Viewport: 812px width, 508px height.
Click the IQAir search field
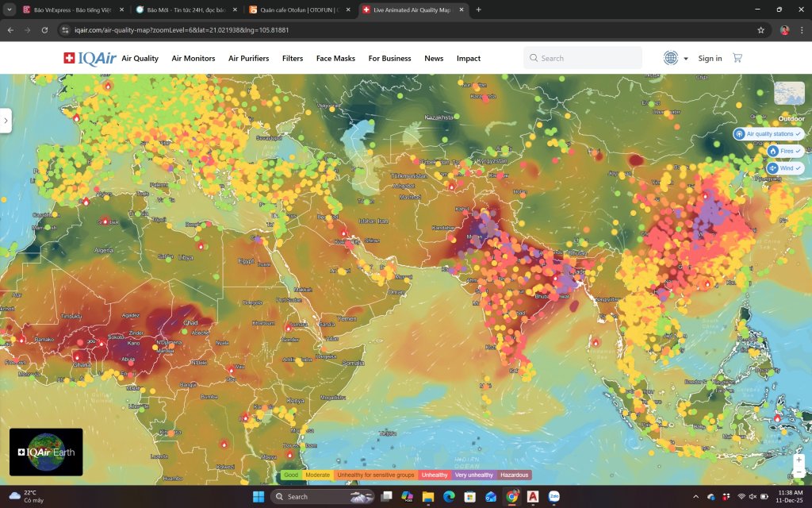(583, 57)
